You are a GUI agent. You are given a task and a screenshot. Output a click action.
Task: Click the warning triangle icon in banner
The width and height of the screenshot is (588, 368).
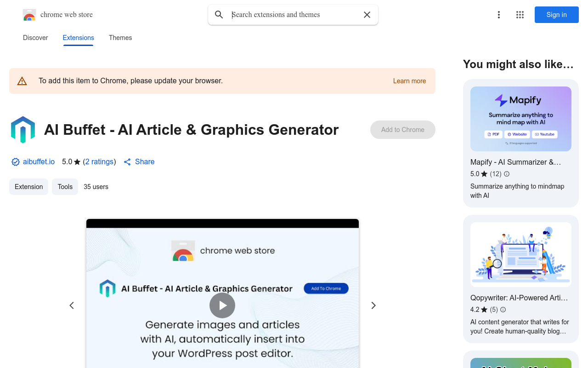(22, 81)
